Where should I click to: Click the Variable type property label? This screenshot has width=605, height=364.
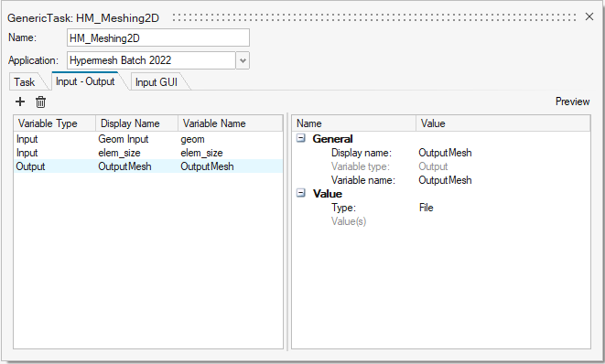[x=361, y=166]
